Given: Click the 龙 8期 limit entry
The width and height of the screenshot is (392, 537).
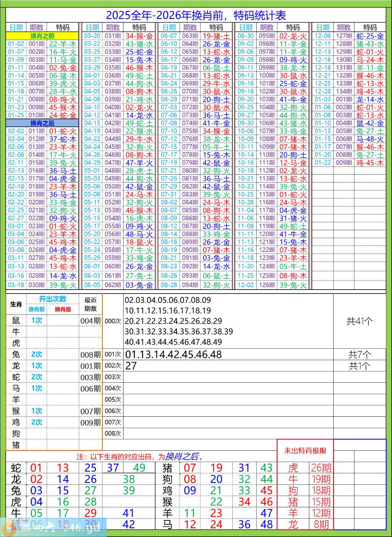Looking at the screenshot, I should [305, 524].
